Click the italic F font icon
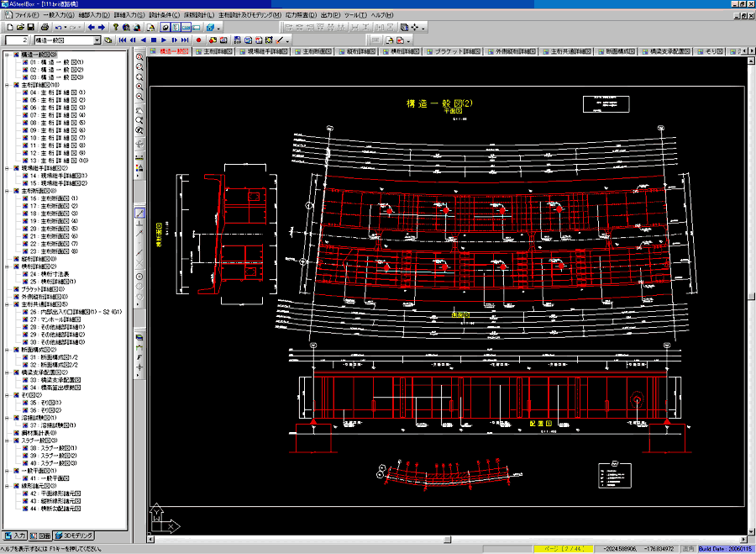 [x=139, y=357]
